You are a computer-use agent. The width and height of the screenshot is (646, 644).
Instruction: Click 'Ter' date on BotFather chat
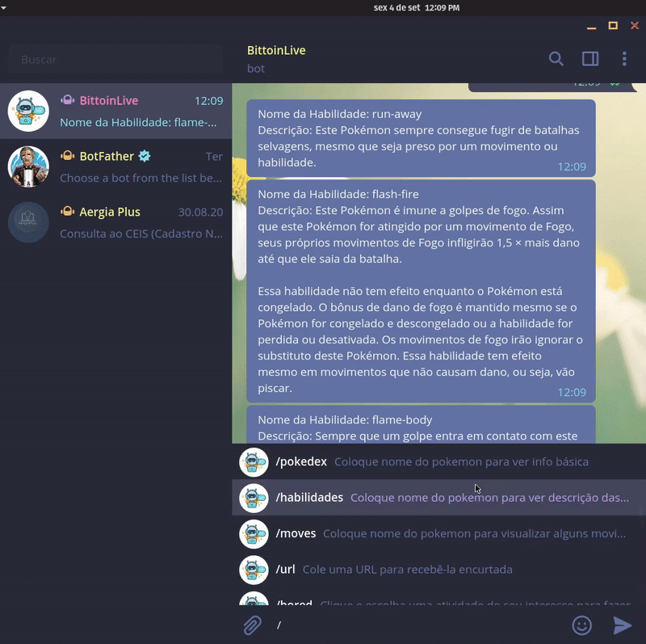214,156
